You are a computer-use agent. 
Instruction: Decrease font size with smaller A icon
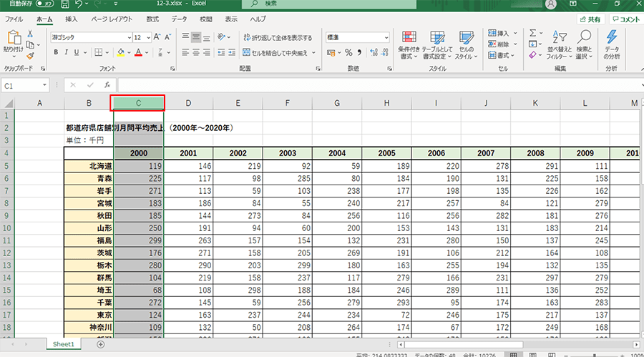[x=167, y=37]
